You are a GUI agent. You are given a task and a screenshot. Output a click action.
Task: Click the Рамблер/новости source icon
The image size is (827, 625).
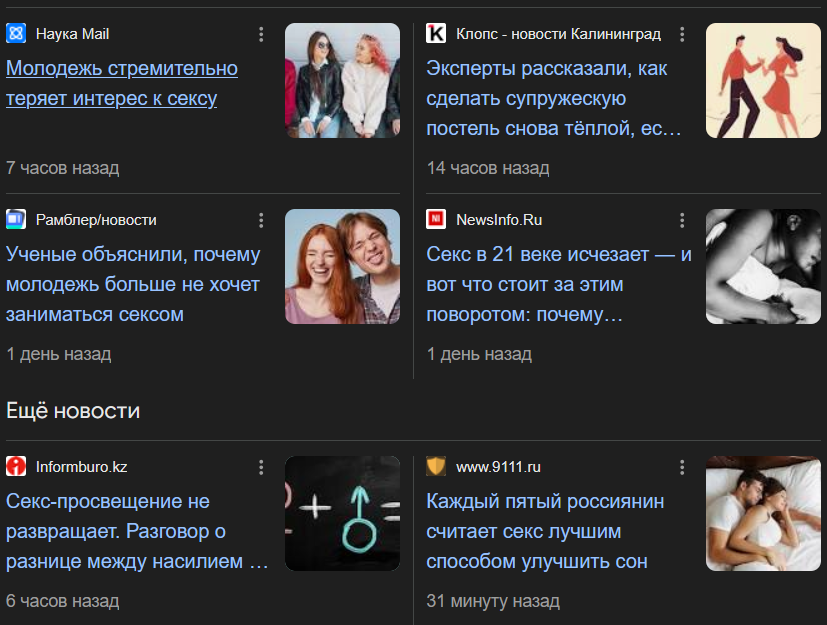click(16, 219)
